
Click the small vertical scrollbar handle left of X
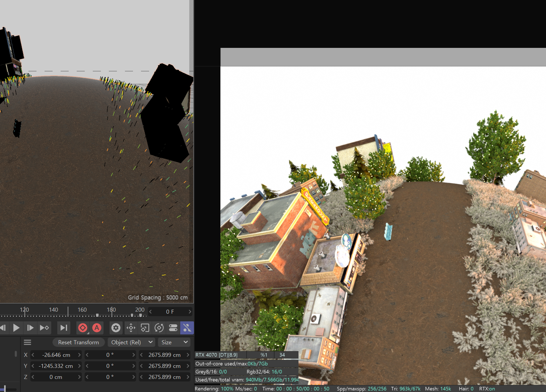15,354
